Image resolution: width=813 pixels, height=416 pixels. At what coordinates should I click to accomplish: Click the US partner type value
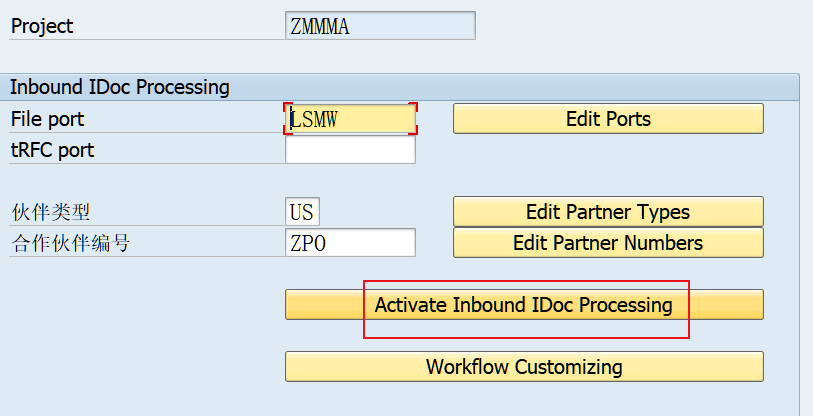(x=301, y=213)
